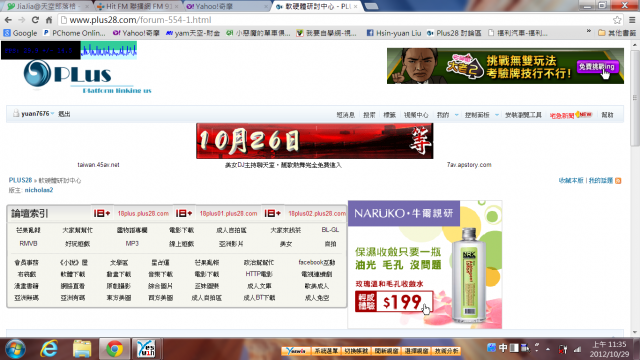Click the logout link beside yuan7676
640x360 pixels.
coord(64,114)
